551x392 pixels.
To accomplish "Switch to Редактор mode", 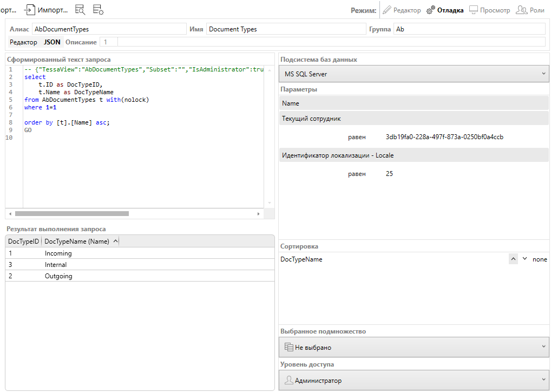I will [x=401, y=10].
